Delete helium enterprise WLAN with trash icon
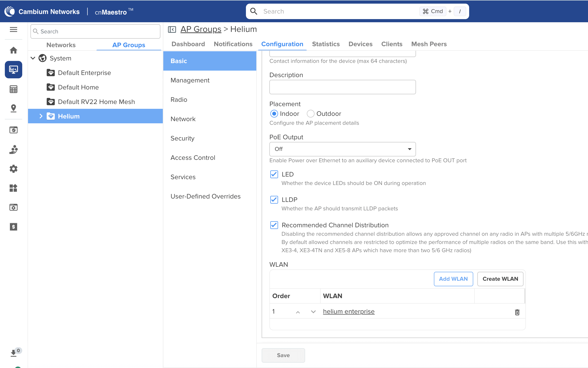 click(x=517, y=312)
